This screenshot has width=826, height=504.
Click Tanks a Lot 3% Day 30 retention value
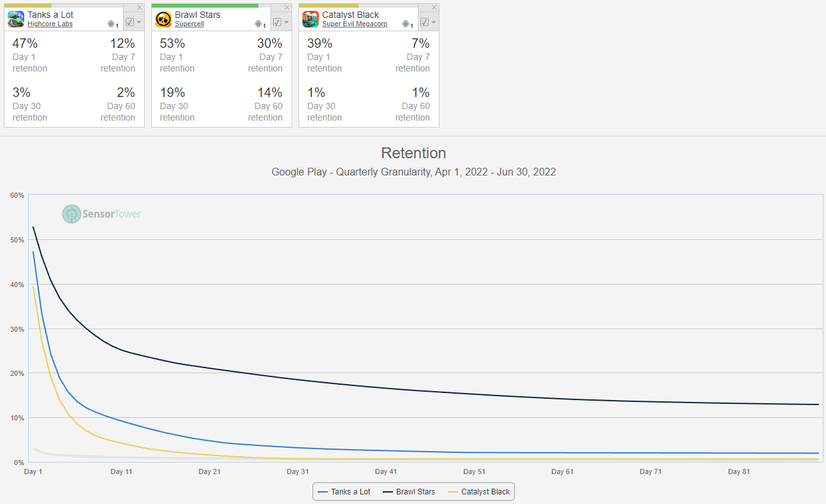point(22,93)
